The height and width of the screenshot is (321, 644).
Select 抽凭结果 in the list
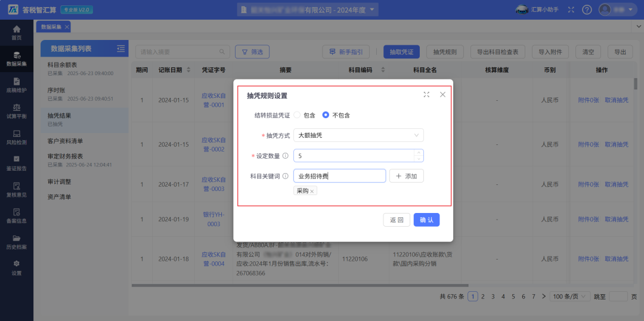[x=85, y=119]
